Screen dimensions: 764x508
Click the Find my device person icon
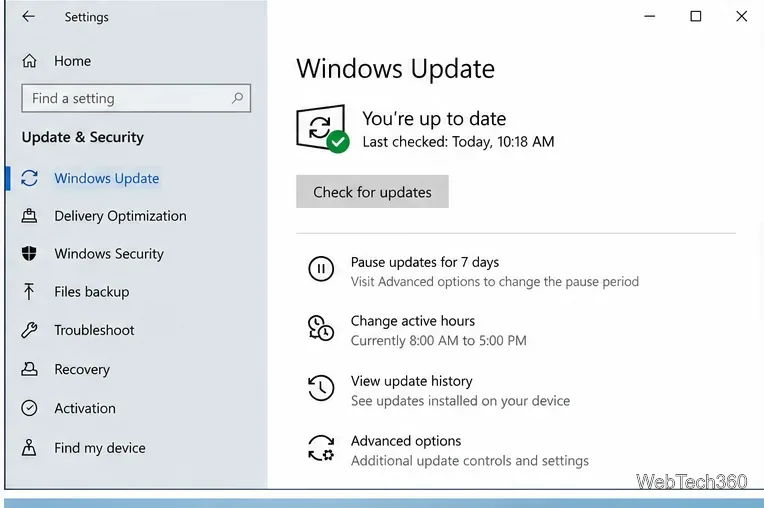click(x=29, y=447)
